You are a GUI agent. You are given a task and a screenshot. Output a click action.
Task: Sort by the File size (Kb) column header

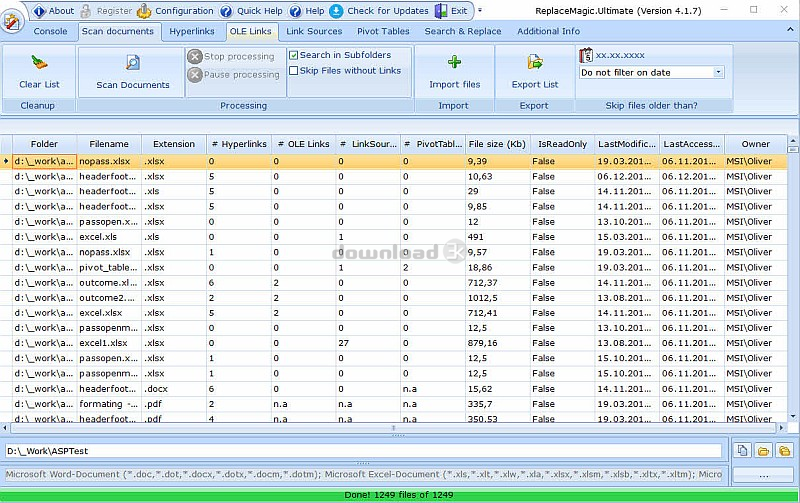click(497, 144)
